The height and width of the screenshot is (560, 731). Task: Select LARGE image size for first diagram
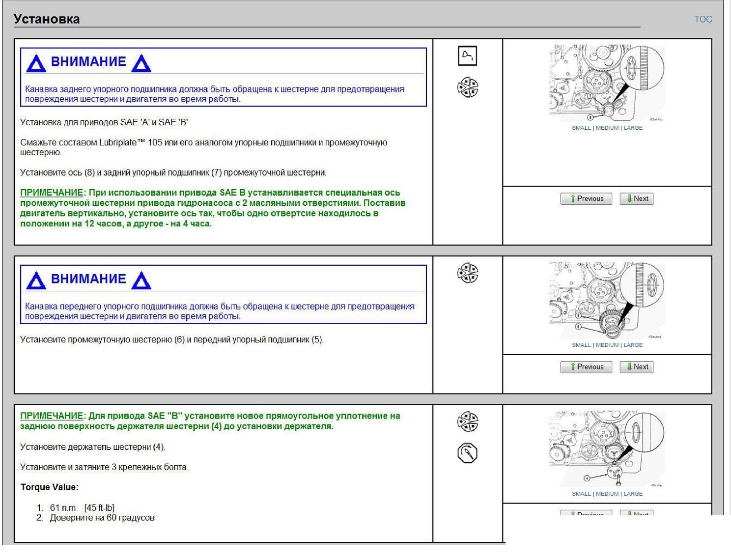[x=633, y=128]
